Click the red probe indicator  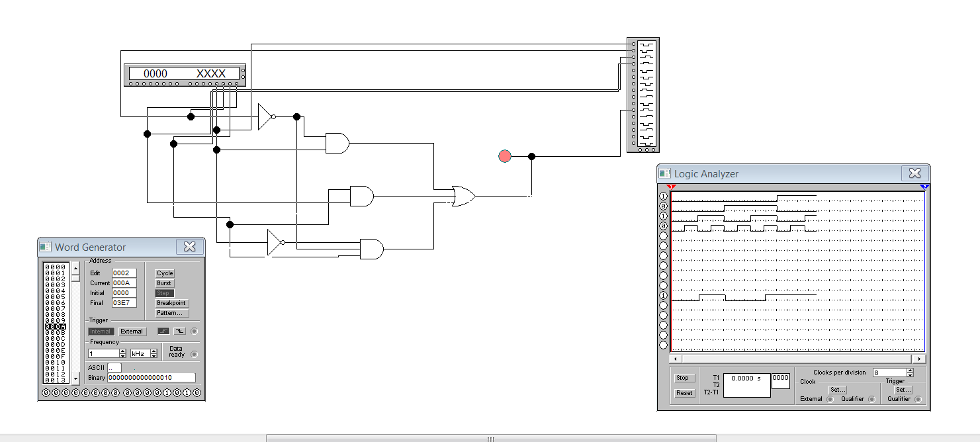[505, 156]
